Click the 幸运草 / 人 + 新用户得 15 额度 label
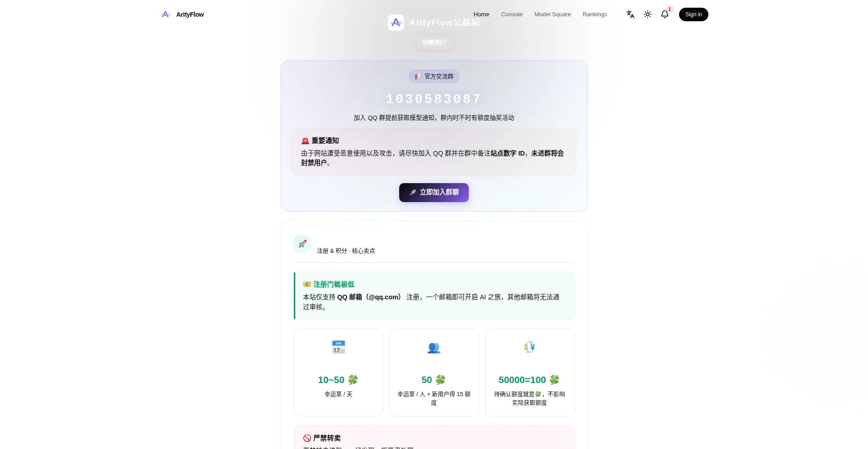The width and height of the screenshot is (868, 449). pyautogui.click(x=434, y=398)
